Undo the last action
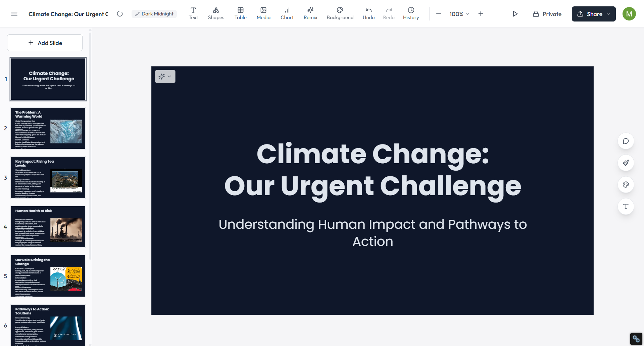Screen dimensions: 644x346 coord(368,13)
